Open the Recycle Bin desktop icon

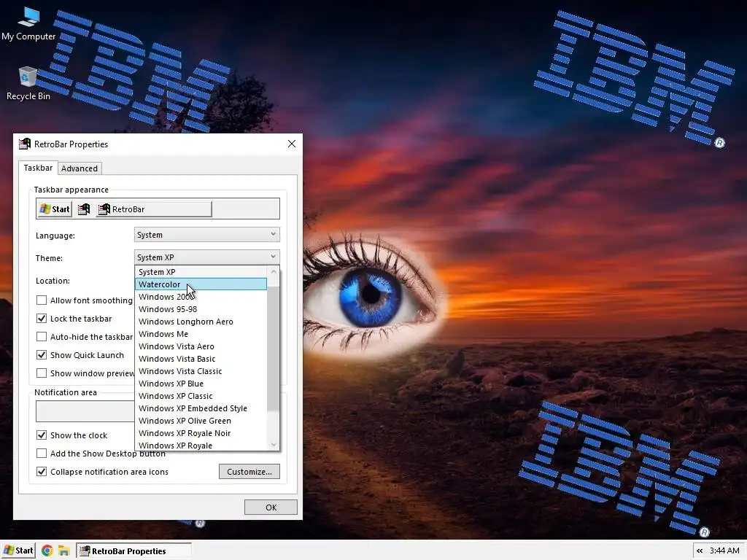click(28, 83)
